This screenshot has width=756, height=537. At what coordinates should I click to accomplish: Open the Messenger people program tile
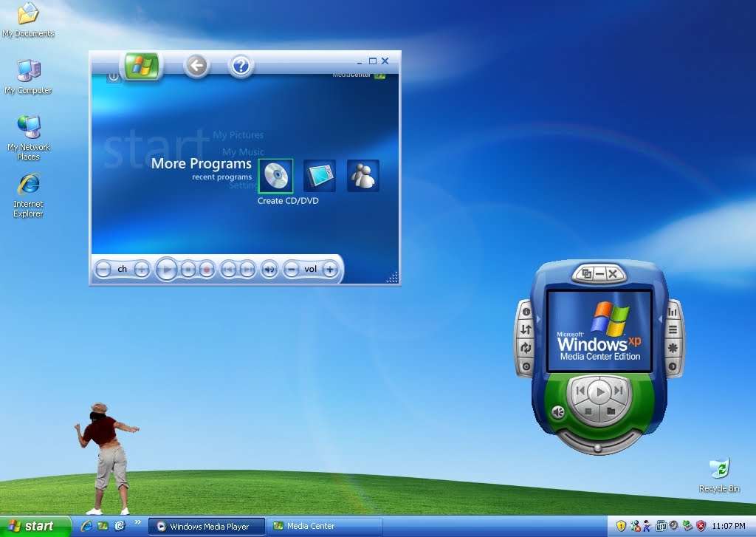point(363,176)
